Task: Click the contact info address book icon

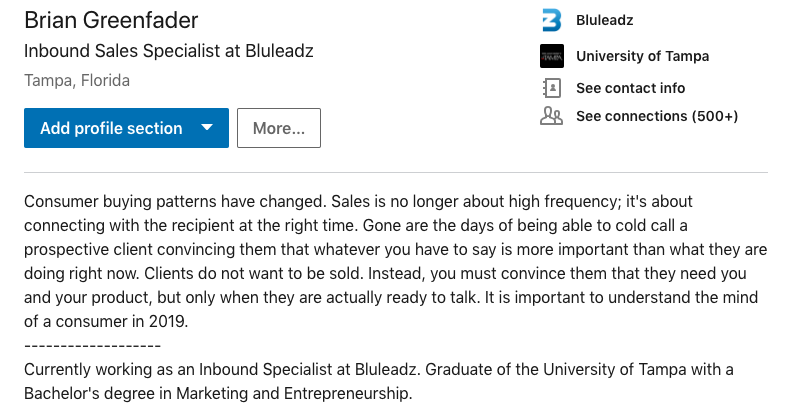Action: 551,88
